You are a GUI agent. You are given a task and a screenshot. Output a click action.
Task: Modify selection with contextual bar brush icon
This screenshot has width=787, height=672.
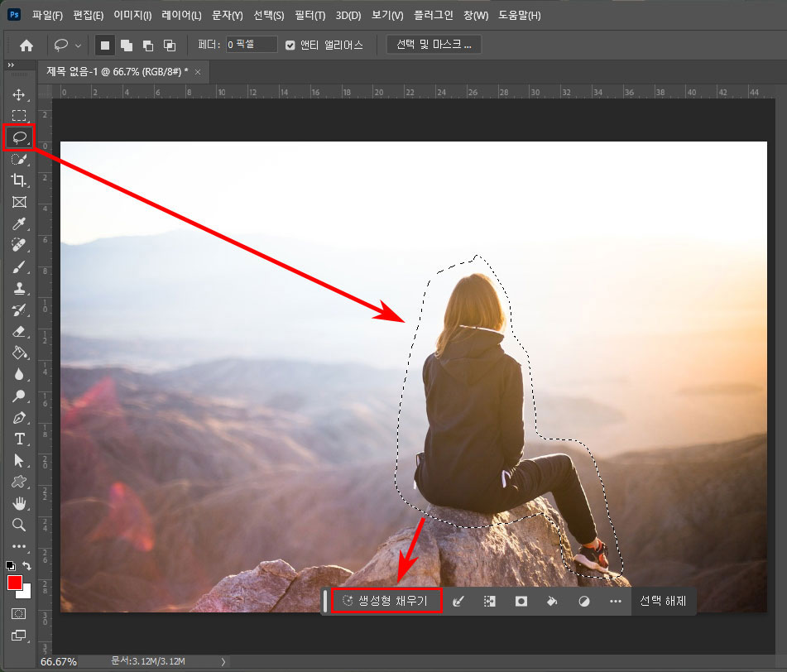458,601
